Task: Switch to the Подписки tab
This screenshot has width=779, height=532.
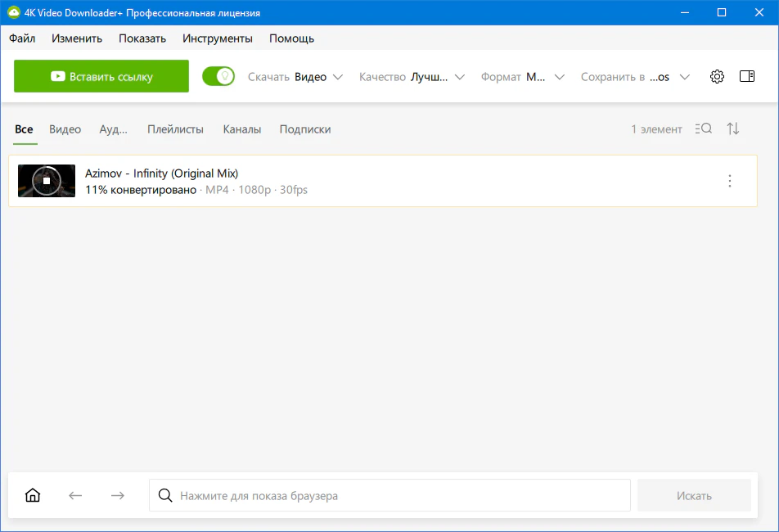Action: [x=305, y=129]
